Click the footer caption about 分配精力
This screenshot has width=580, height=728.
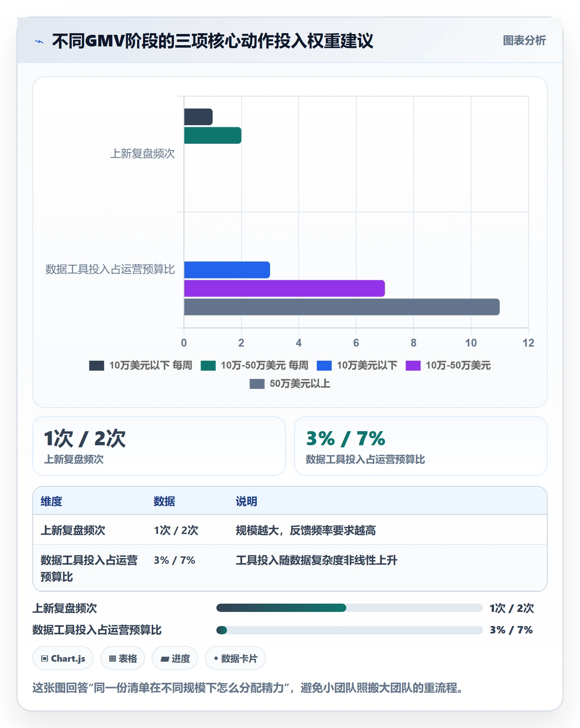[248, 688]
